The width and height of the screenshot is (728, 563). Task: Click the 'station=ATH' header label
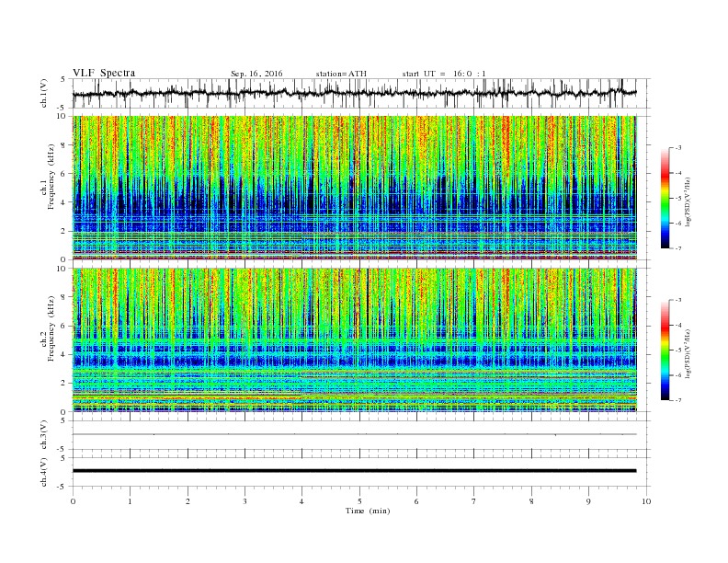pyautogui.click(x=341, y=74)
